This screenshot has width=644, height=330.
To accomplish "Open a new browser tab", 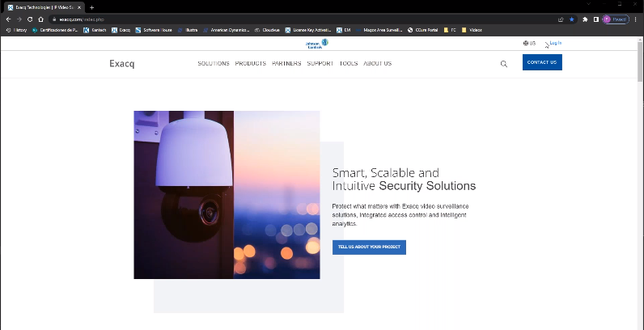I will pyautogui.click(x=91, y=7).
